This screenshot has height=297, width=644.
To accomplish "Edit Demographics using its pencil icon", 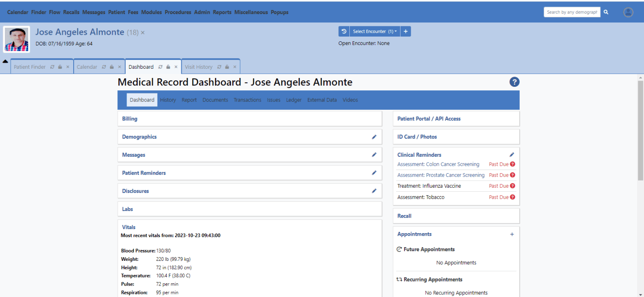I will coord(374,137).
